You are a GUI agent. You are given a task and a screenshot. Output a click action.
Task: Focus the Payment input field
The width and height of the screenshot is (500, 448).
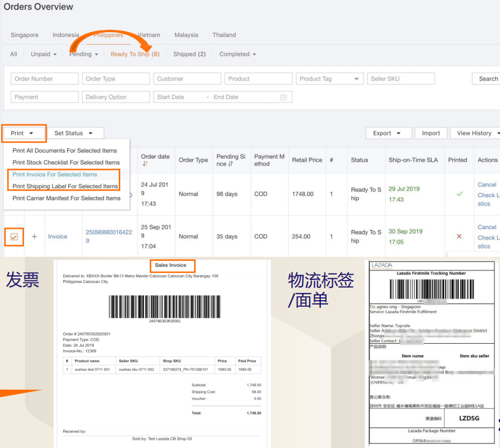(45, 97)
